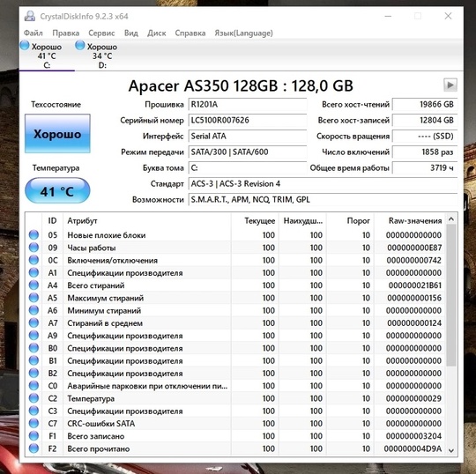This screenshot has height=474, width=476.
Task: Click status icon for row B1
Action: (x=33, y=360)
